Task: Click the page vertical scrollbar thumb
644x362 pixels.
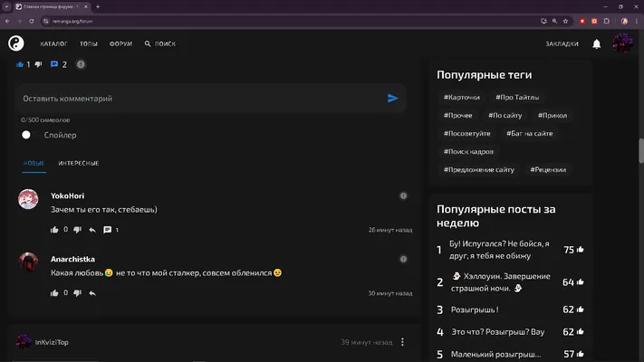Action: pyautogui.click(x=640, y=151)
